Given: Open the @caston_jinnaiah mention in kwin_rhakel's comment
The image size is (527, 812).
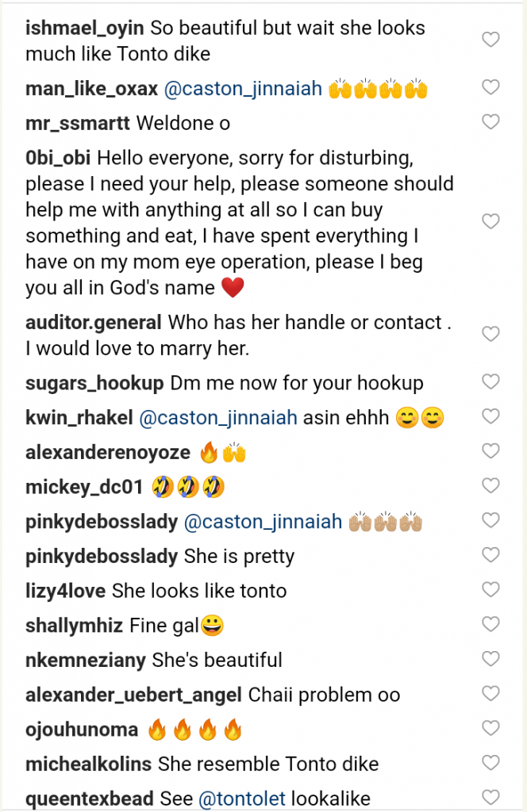Looking at the screenshot, I should point(218,418).
